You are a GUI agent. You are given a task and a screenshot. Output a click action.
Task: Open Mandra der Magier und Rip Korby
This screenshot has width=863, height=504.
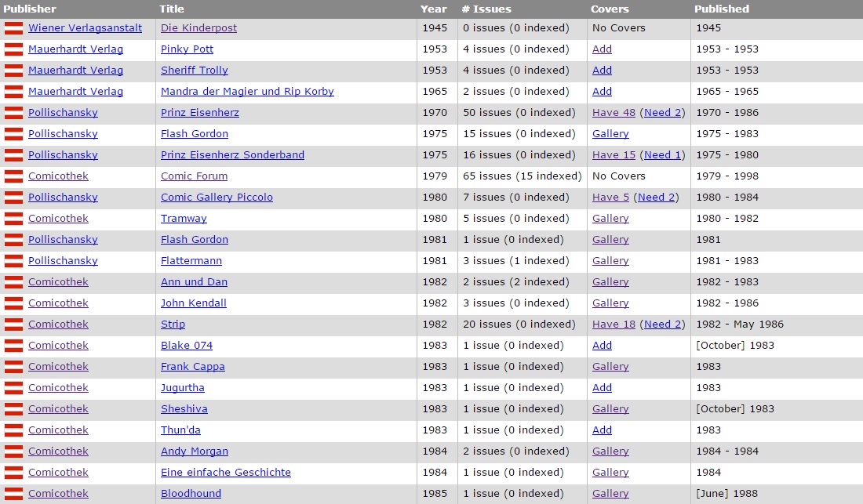(x=247, y=92)
